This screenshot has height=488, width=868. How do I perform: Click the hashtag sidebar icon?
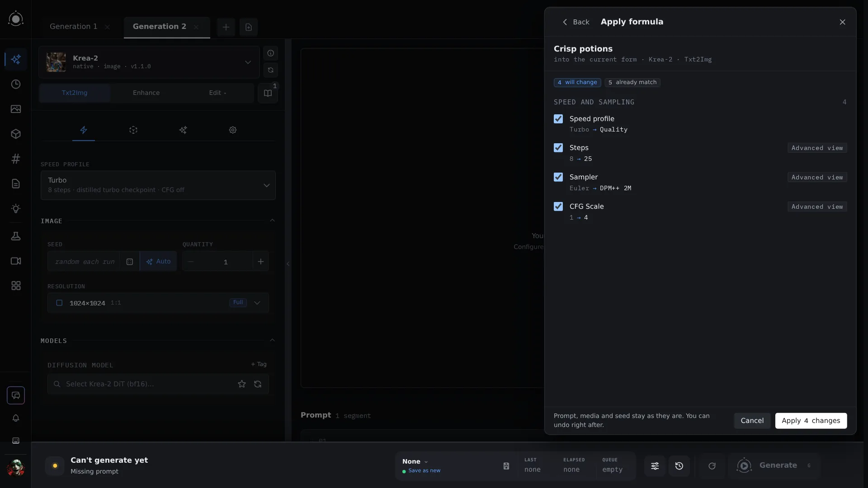coord(16,159)
